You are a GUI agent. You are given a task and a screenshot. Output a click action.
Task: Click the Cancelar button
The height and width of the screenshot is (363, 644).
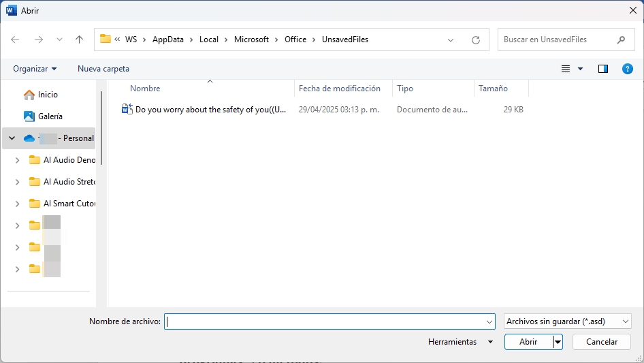[602, 342]
